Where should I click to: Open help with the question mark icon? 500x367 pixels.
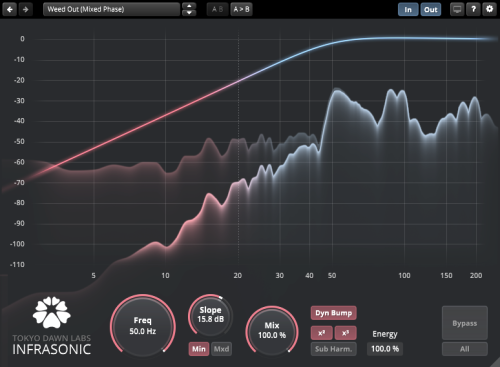coord(473,9)
